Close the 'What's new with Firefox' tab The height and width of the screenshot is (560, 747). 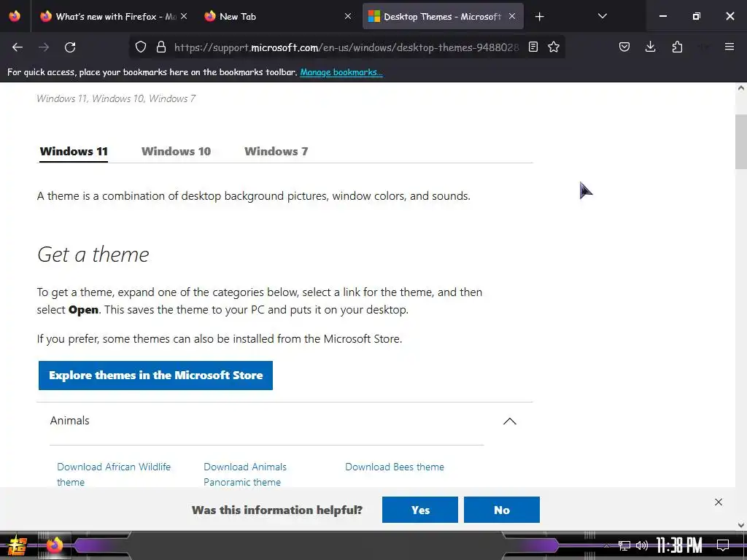click(184, 16)
